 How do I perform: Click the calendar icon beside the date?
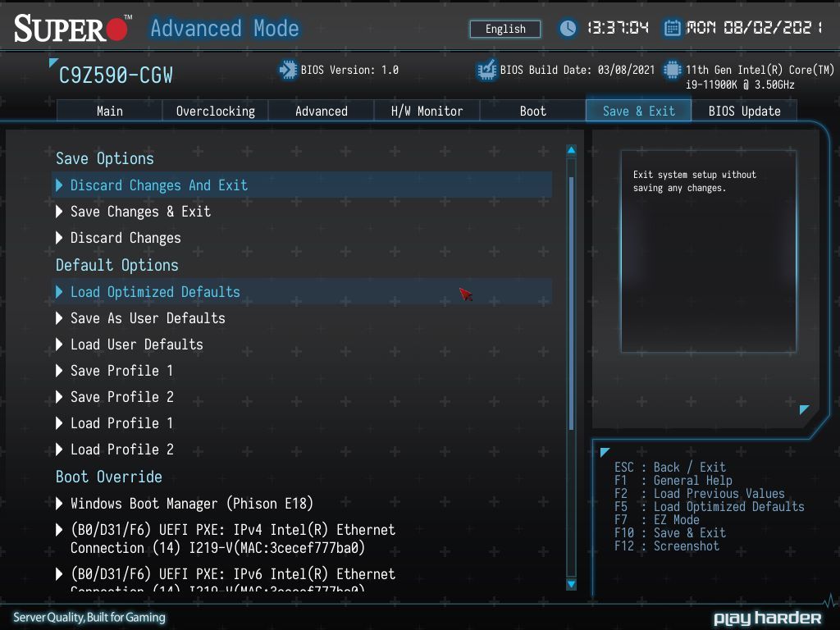pos(672,28)
